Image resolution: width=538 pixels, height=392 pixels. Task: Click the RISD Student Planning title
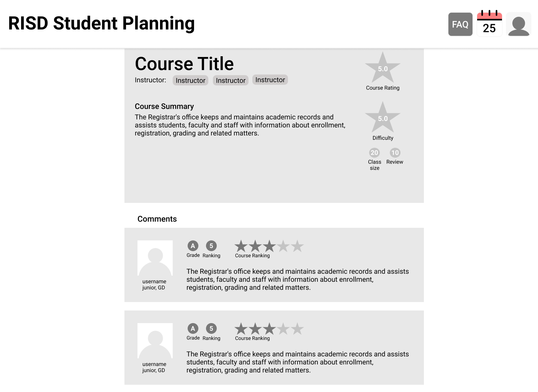point(101,23)
